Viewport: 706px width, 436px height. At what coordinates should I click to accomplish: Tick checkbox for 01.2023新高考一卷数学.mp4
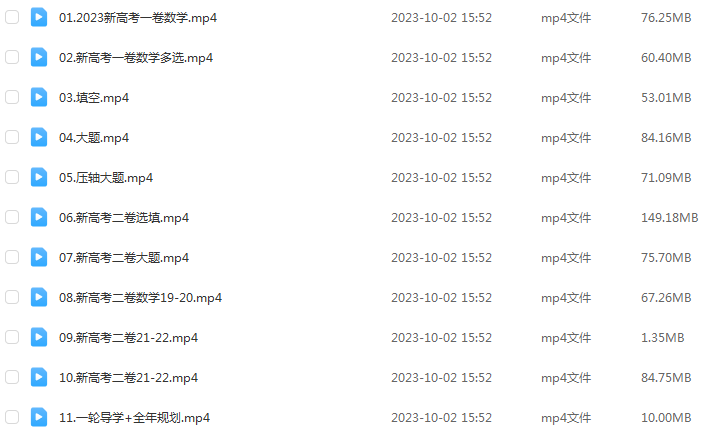(12, 18)
